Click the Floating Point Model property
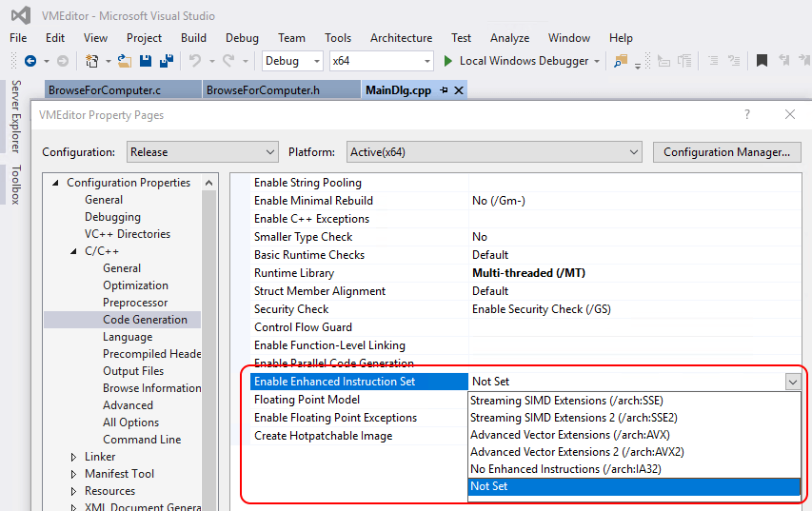 [x=307, y=400]
